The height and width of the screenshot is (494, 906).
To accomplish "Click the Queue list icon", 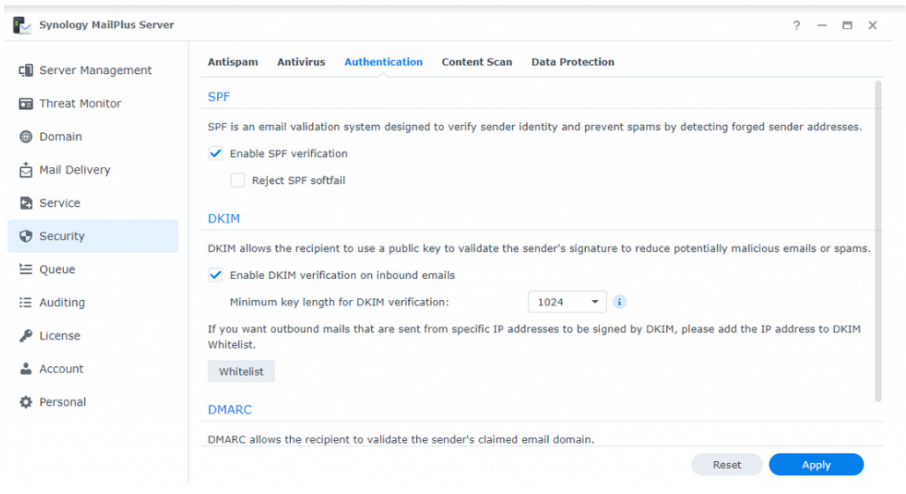I will [x=25, y=269].
